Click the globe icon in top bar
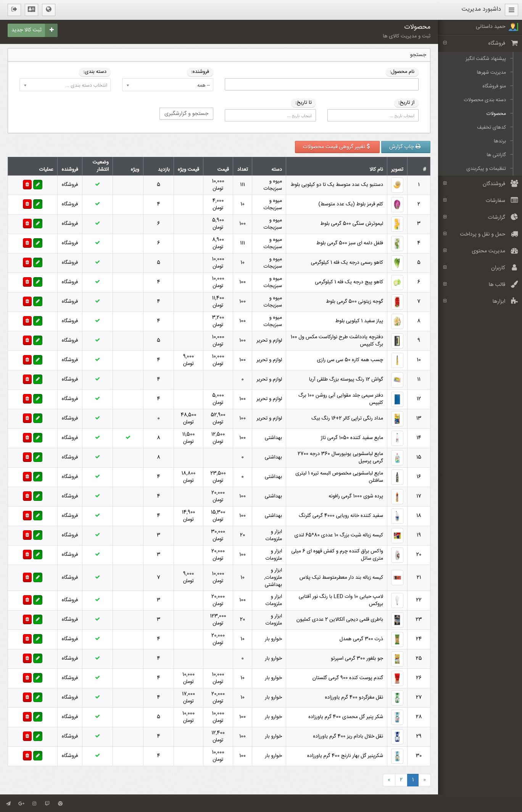Screen dimensions: 522x812 point(48,10)
